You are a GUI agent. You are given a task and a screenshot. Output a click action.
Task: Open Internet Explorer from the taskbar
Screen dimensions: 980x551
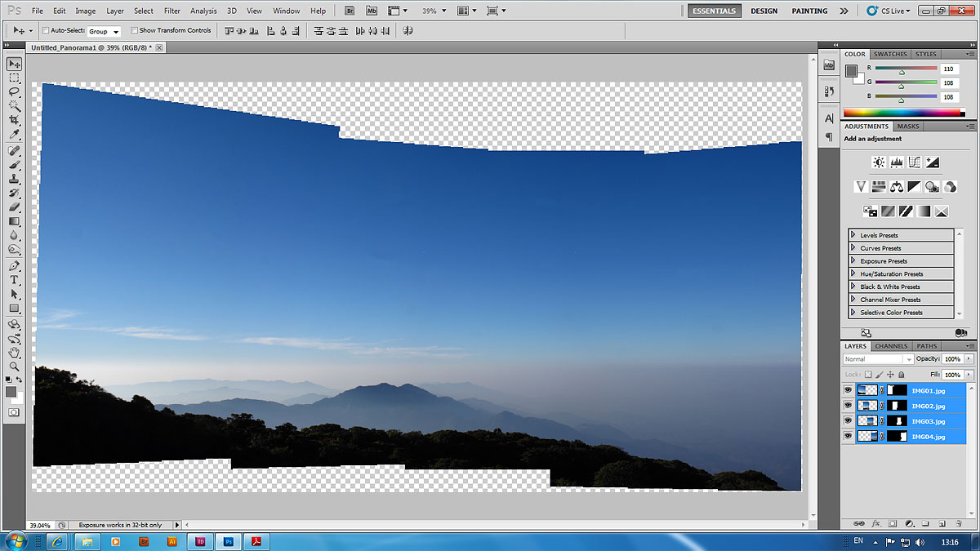tap(58, 541)
